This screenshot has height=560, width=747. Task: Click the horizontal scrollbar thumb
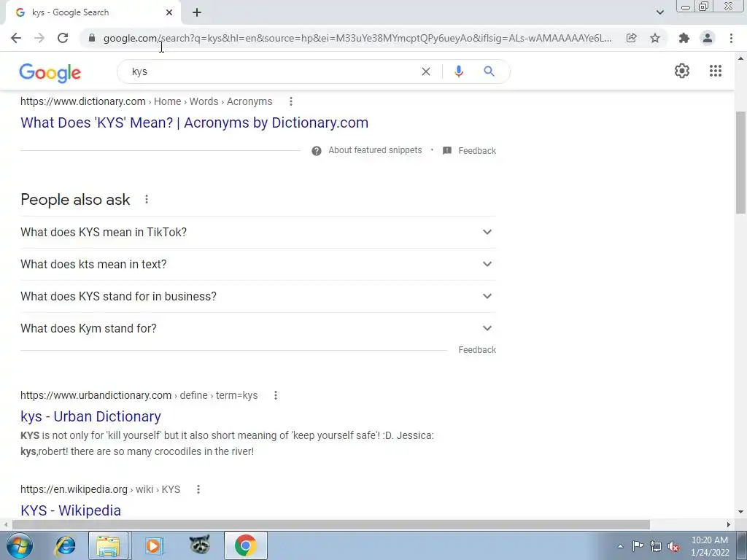331,524
